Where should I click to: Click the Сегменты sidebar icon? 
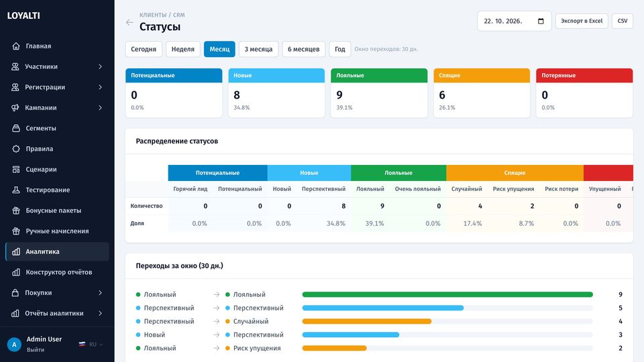point(15,128)
